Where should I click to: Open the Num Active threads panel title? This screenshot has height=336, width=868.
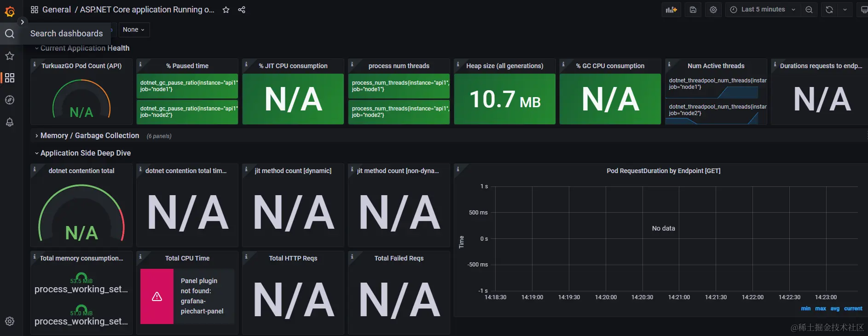point(716,66)
